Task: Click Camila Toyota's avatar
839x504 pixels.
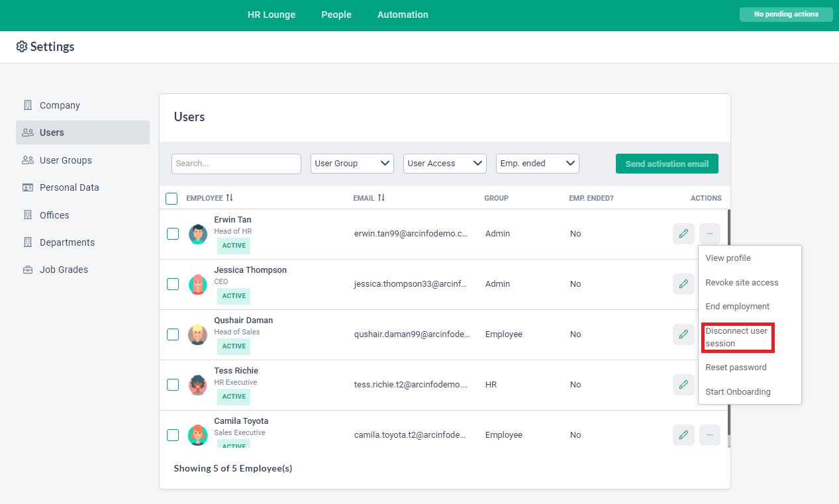Action: coord(197,436)
